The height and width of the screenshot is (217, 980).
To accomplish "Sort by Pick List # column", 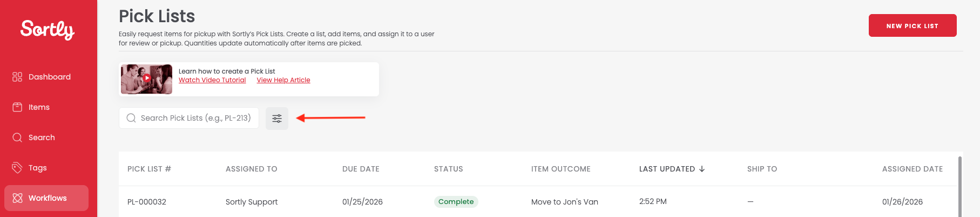I will point(149,169).
